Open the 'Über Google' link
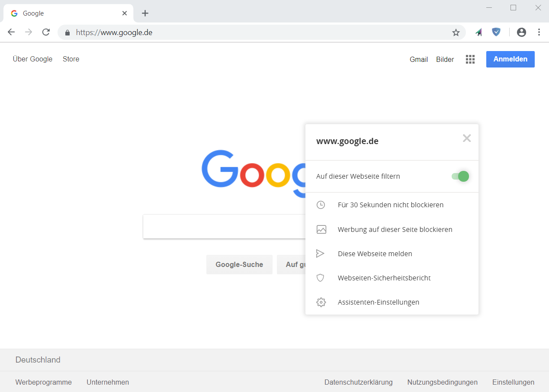Viewport: 549px width, 392px height. [32, 59]
